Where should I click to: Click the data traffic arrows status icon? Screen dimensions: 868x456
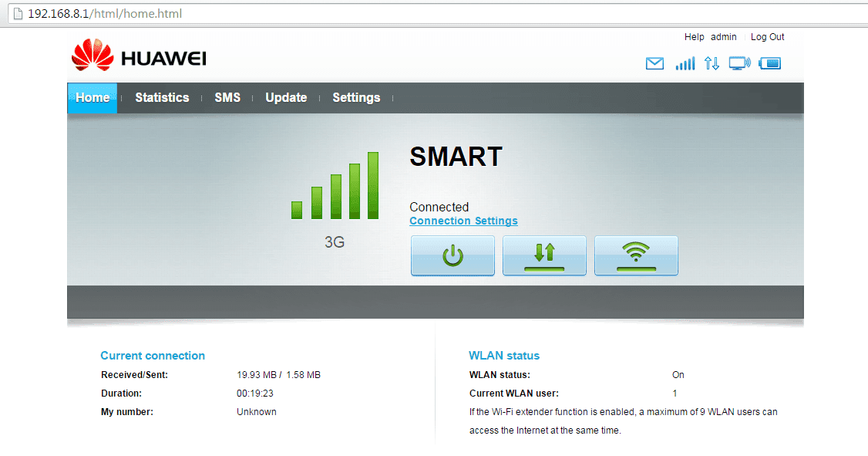tap(712, 64)
